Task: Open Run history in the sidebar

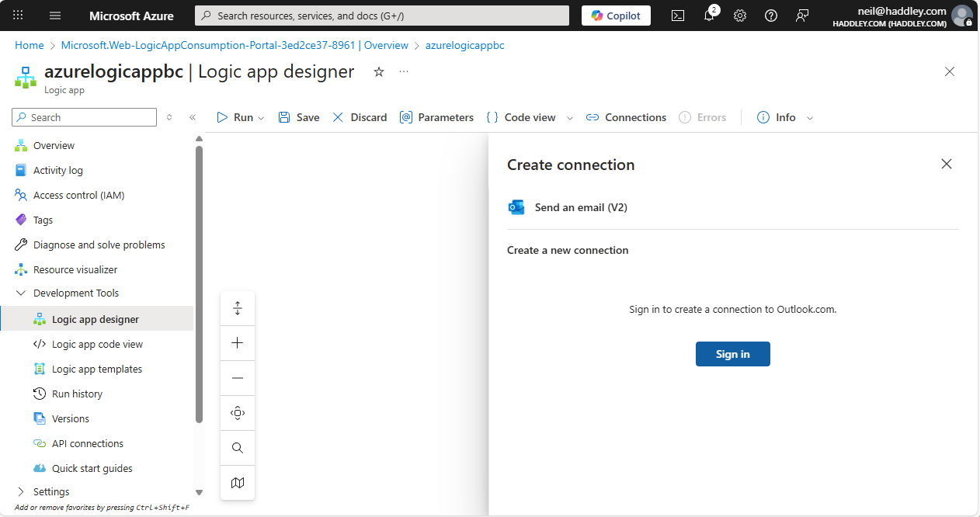Action: coord(77,394)
